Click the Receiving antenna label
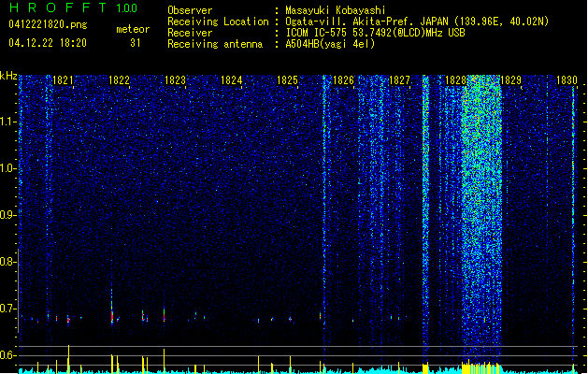 (x=215, y=44)
